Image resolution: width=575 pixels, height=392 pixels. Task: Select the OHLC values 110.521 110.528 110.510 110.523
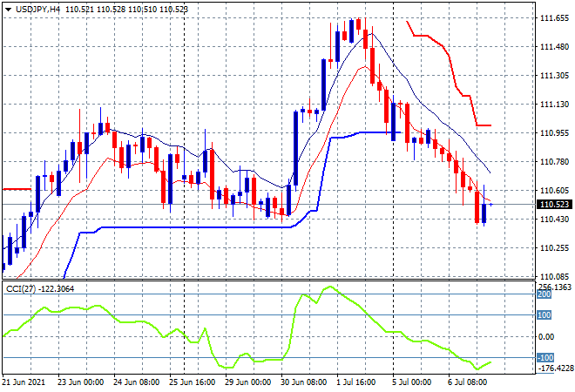126,10
